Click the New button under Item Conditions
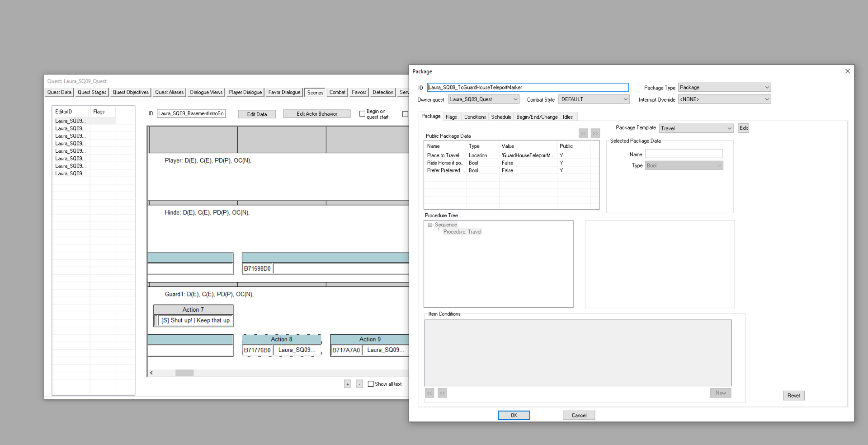The height and width of the screenshot is (445, 868). point(721,393)
